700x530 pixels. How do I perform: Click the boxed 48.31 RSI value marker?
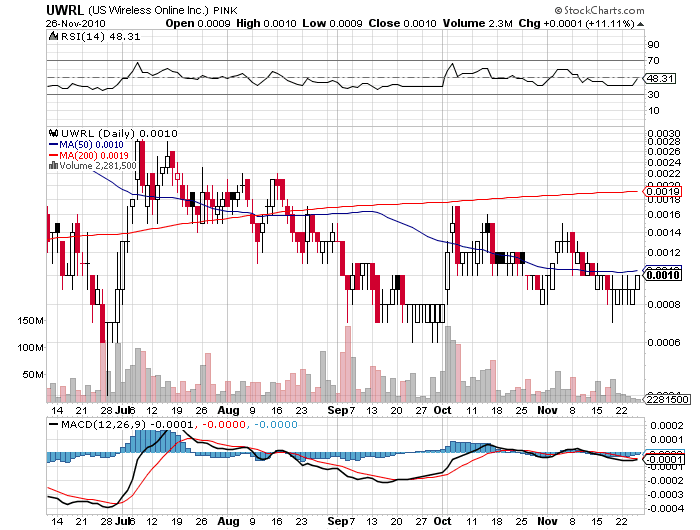[x=661, y=79]
